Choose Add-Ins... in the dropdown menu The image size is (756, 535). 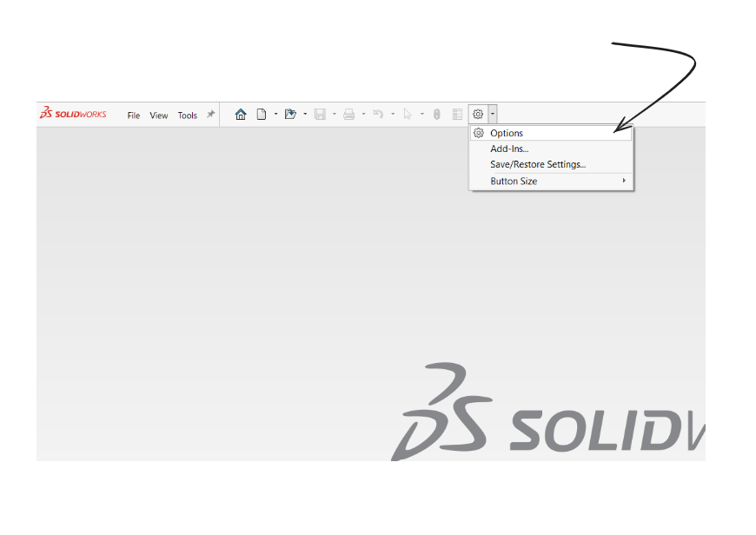click(551, 149)
